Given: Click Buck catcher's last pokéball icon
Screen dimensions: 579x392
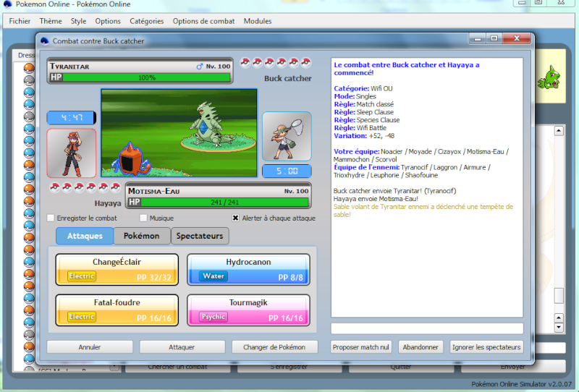Looking at the screenshot, I should point(305,62).
